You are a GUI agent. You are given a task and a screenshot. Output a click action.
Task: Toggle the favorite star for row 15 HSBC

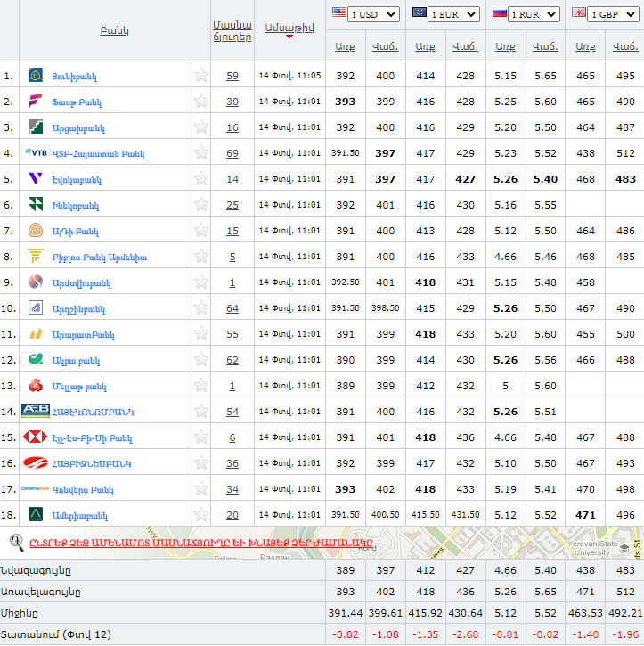click(x=201, y=437)
